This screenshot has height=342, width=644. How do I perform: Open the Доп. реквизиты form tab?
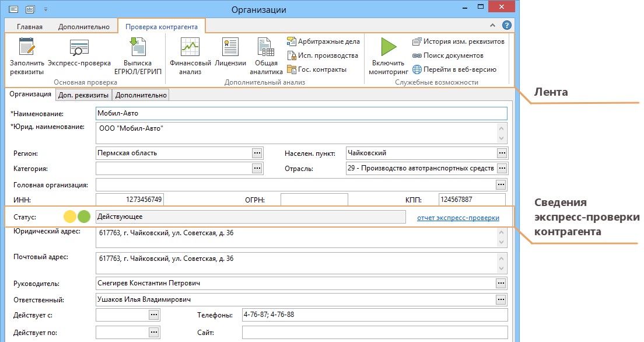[x=83, y=95]
